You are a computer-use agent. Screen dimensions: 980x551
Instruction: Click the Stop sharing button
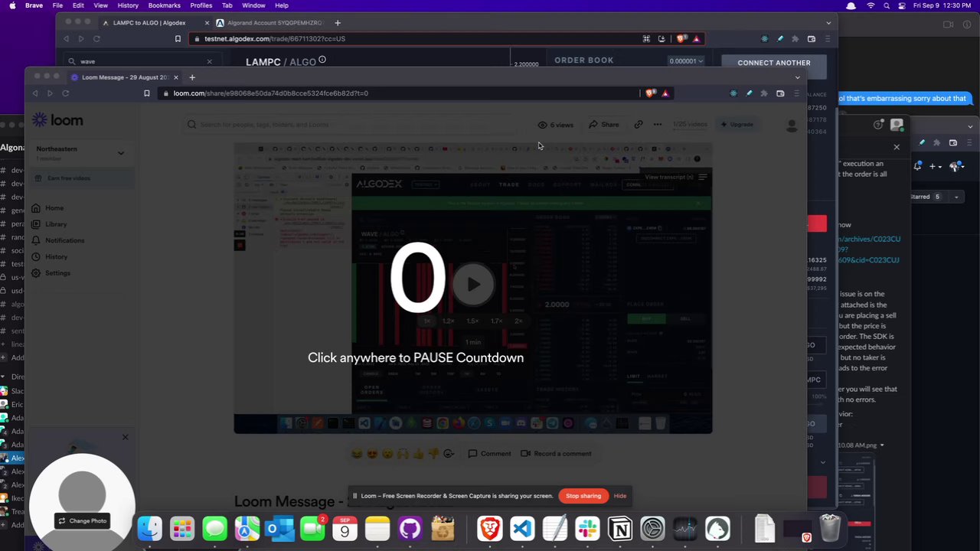click(583, 496)
